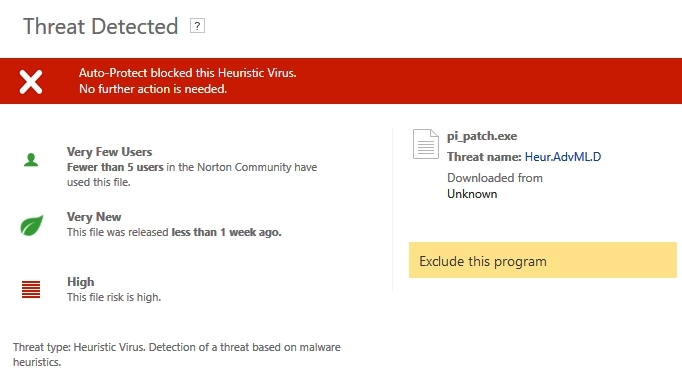Click the green leaf Very New icon
Screen dimensions: 682x380
coord(32,225)
